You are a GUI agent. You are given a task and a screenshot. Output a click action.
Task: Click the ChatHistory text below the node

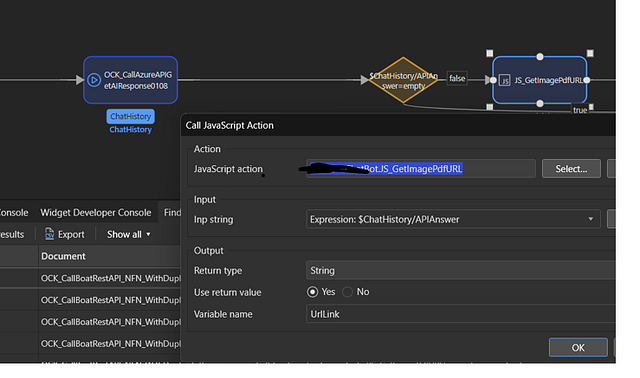131,129
